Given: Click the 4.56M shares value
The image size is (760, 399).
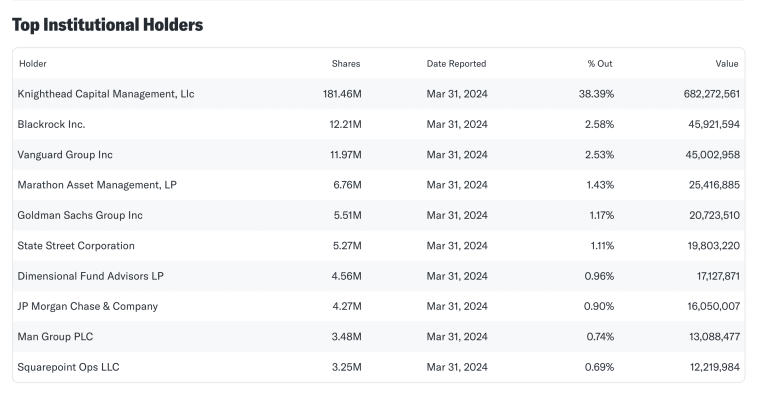Looking at the screenshot, I should 347,276.
